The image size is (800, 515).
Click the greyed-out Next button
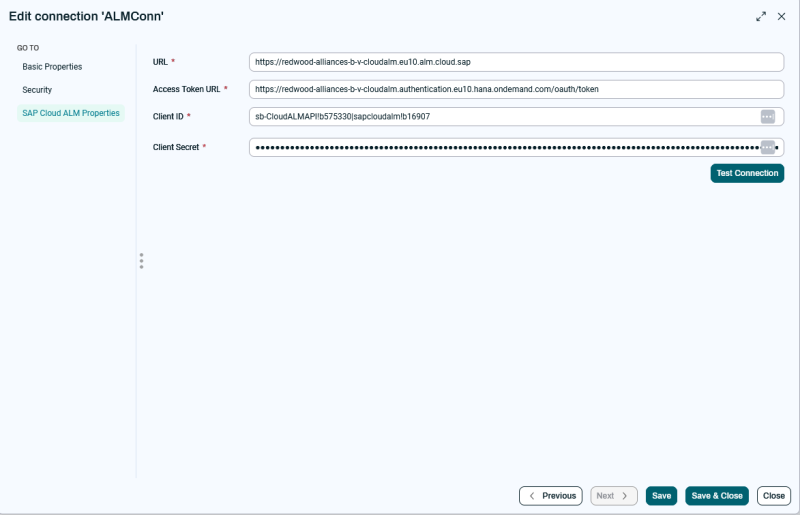click(x=614, y=496)
